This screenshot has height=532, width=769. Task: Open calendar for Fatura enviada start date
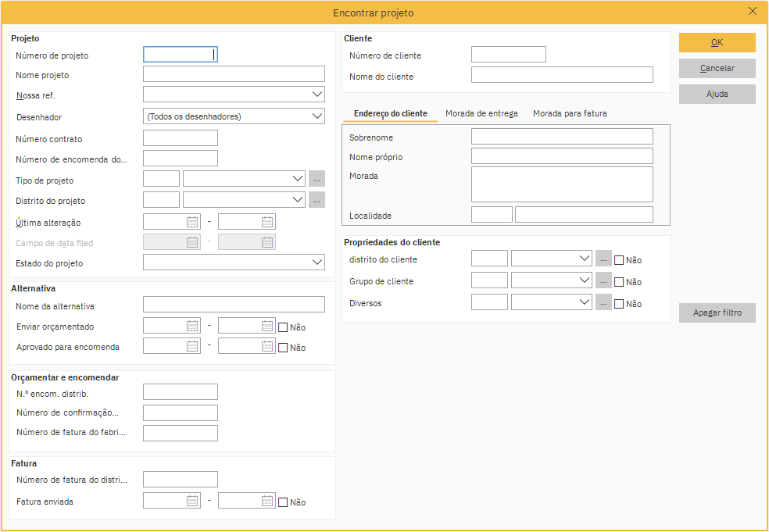coord(192,502)
